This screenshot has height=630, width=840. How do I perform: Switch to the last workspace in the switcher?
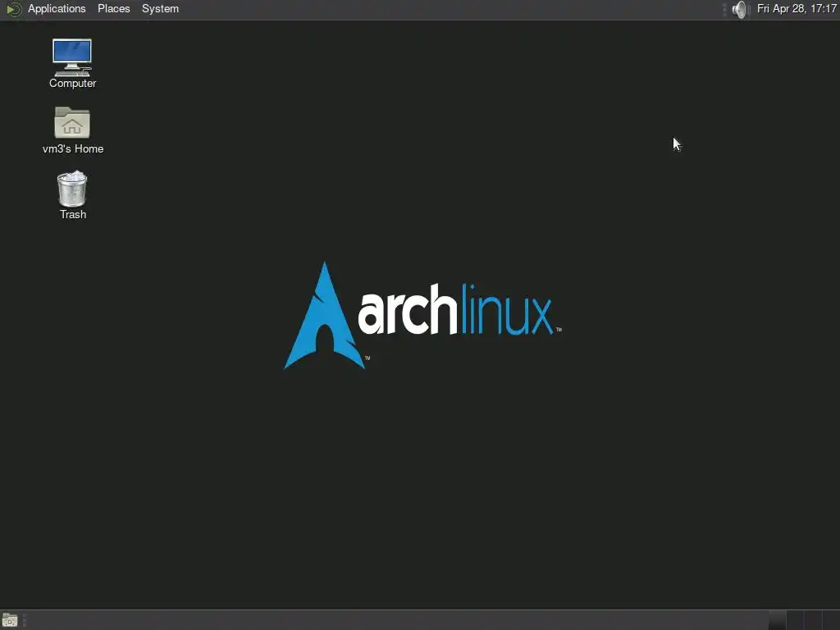pos(831,620)
